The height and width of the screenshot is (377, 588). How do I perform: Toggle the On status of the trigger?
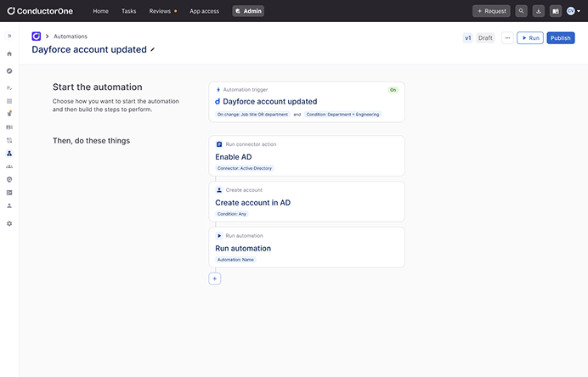pos(393,90)
